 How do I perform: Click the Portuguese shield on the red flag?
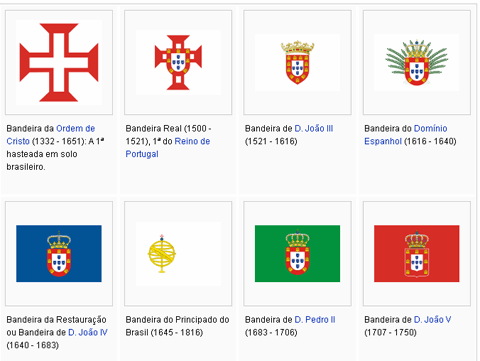pyautogui.click(x=417, y=262)
